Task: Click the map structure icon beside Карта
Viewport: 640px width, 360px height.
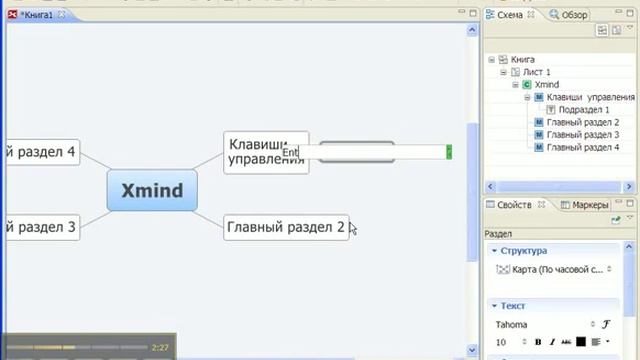Action: tap(502, 269)
